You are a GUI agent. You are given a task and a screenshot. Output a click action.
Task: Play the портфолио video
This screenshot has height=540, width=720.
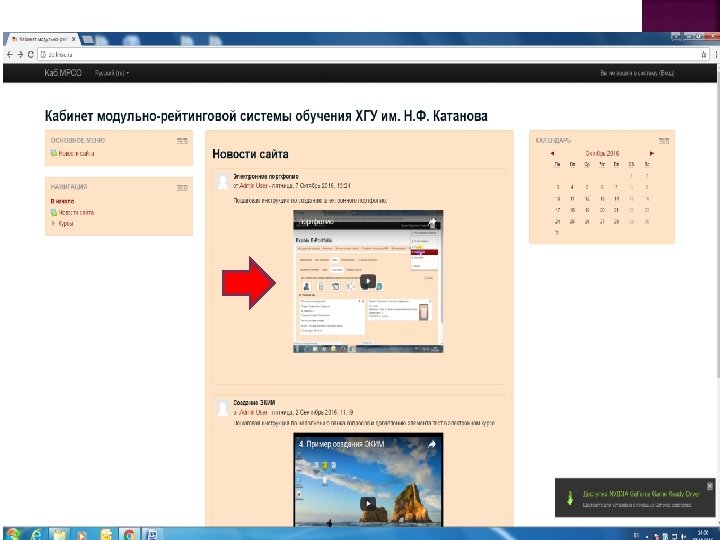[368, 281]
